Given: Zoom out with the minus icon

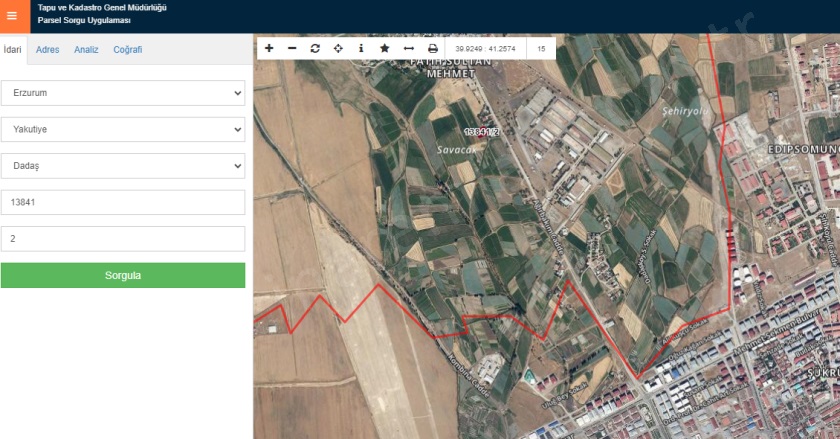Looking at the screenshot, I should [292, 48].
